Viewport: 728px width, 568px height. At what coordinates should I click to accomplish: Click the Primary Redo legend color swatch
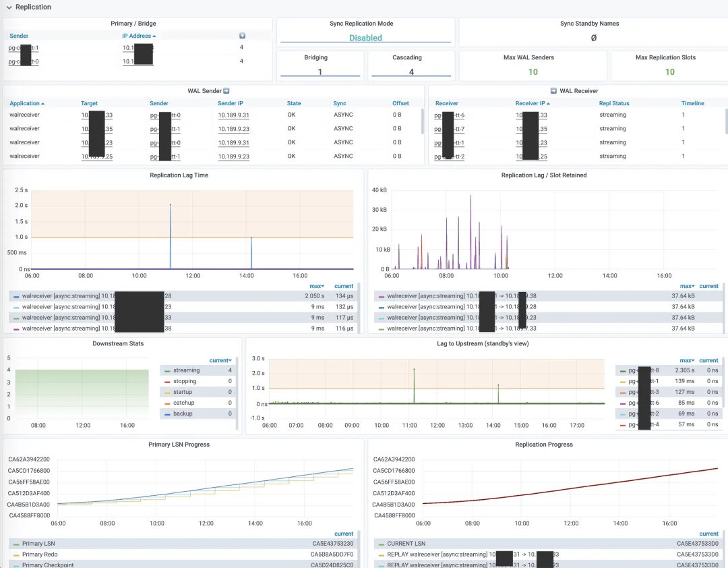coord(16,555)
